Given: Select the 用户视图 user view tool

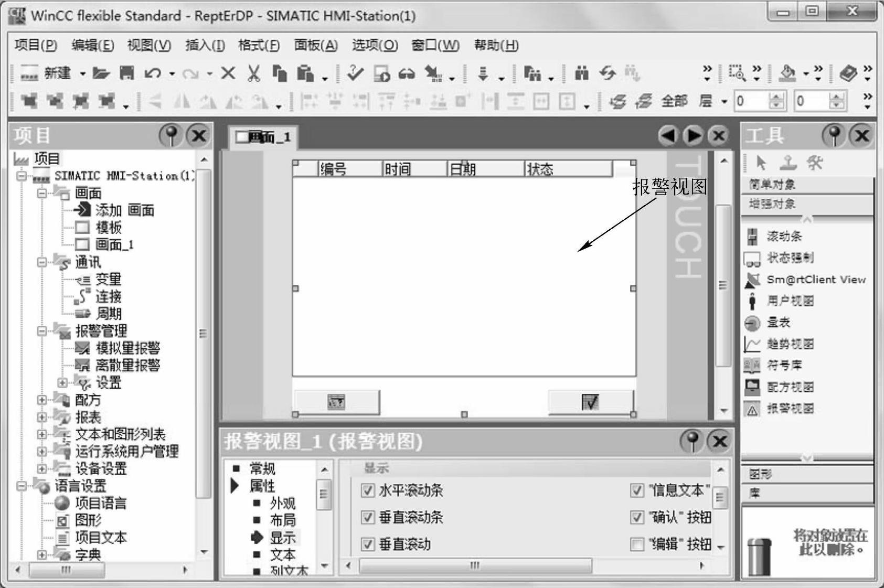Looking at the screenshot, I should pos(780,301).
